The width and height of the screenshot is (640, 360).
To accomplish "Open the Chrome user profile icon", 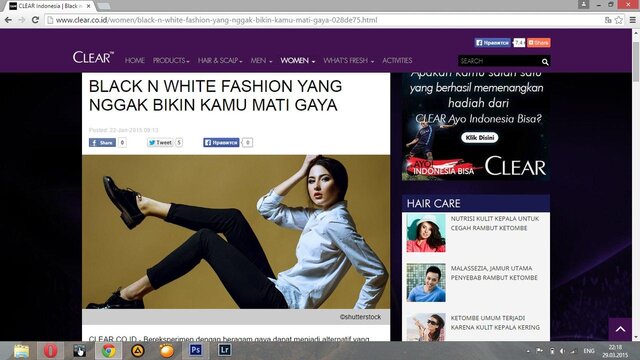I will (x=583, y=4).
